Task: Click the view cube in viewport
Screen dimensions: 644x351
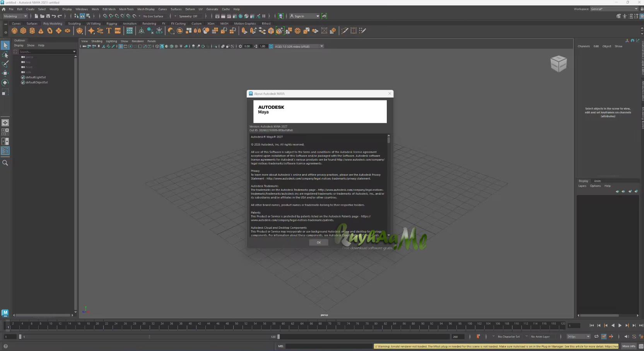Action: 559,63
